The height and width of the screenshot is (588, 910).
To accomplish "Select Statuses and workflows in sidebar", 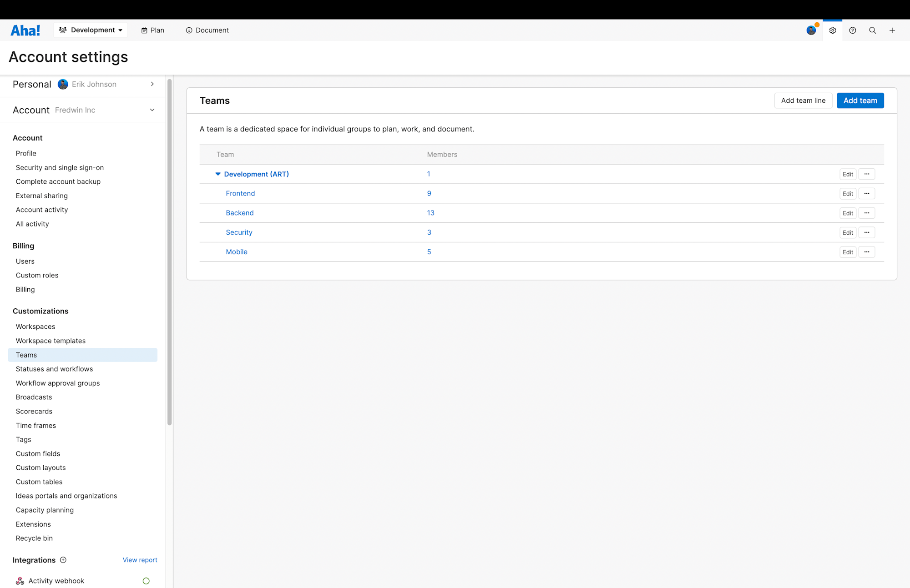I will click(x=54, y=369).
